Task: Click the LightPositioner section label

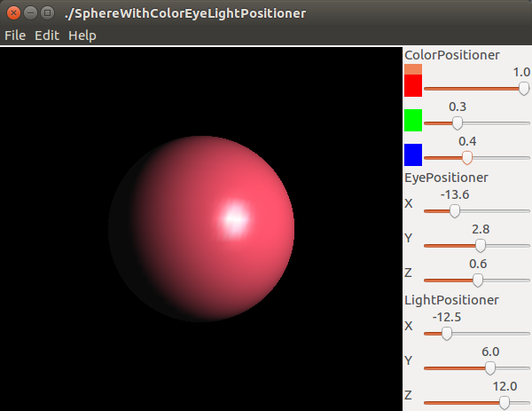Action: click(451, 300)
